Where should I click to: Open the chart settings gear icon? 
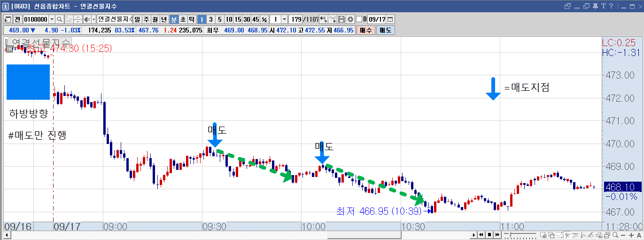[350, 19]
